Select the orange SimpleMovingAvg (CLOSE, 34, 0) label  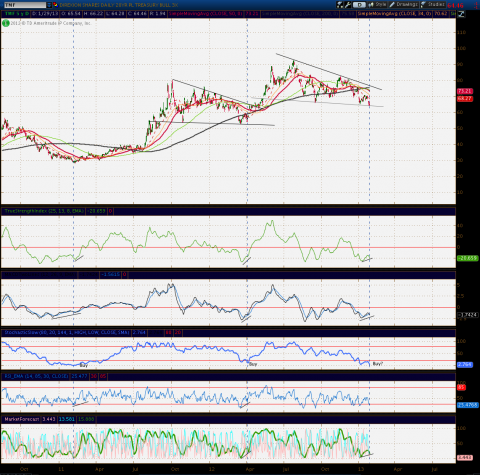[x=395, y=14]
